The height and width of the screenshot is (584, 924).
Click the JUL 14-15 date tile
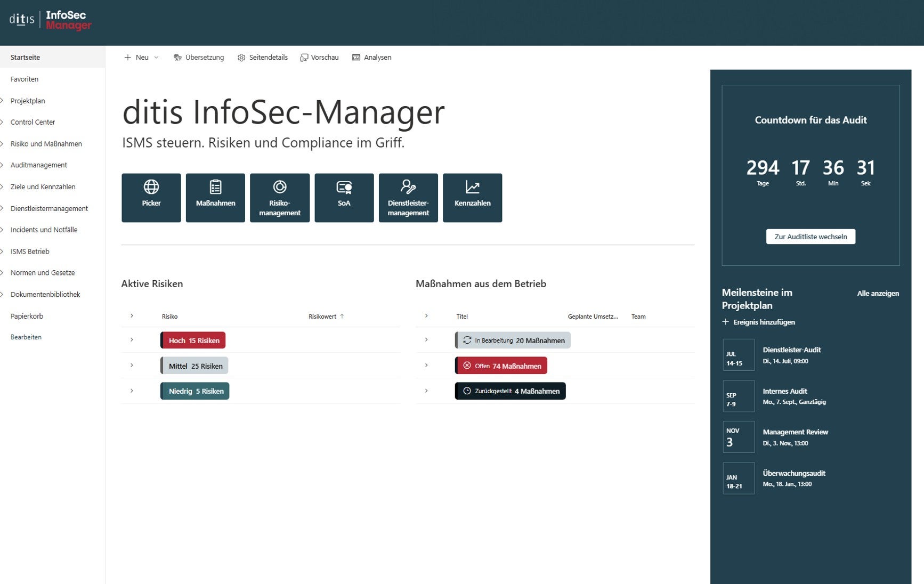739,355
